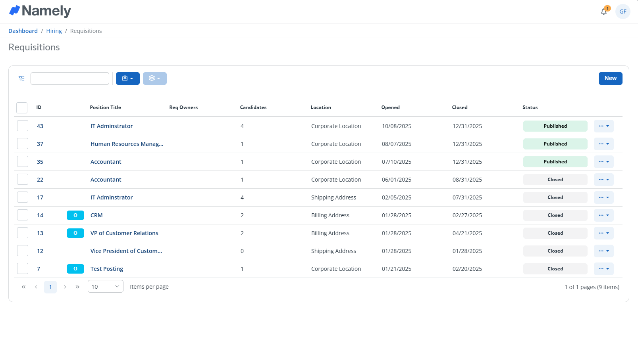Expand the items per page dropdown
Viewport: 638px width, 364px height.
pos(105,286)
